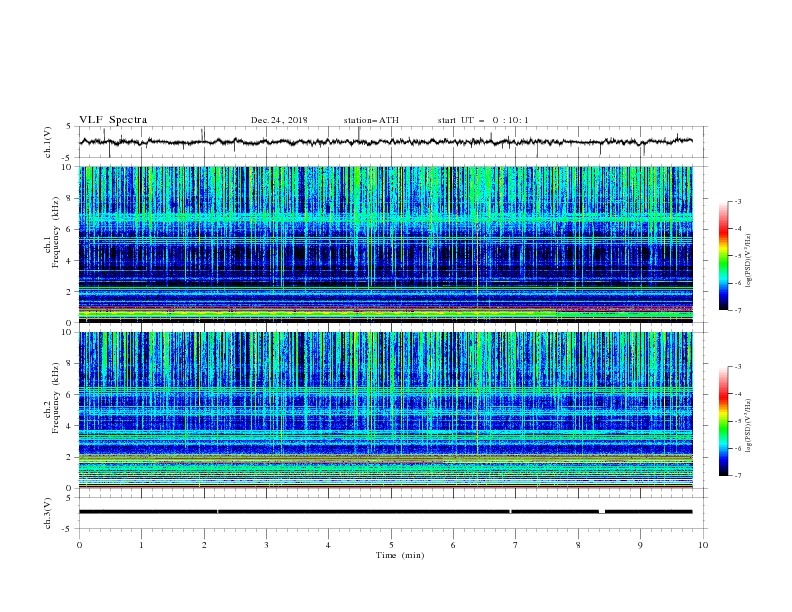The image size is (792, 612).
Task: Click the Time axis tick label '2'
Action: tap(204, 545)
